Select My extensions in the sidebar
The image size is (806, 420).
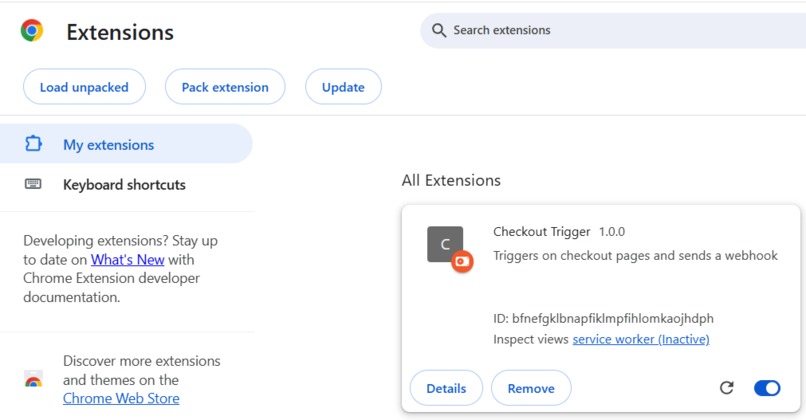click(126, 144)
